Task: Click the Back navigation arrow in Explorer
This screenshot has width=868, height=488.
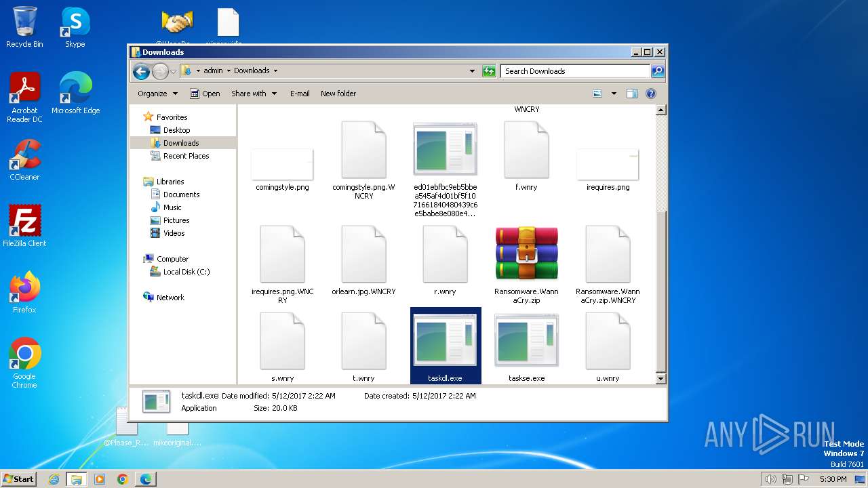Action: point(141,70)
